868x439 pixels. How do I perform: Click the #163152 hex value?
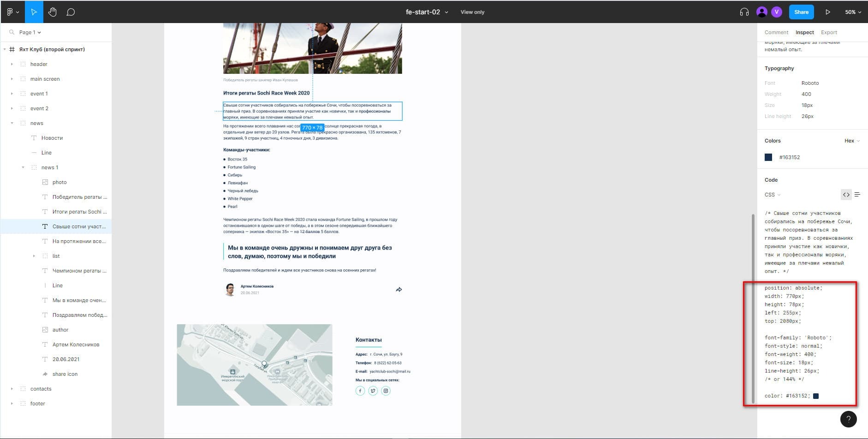point(790,157)
